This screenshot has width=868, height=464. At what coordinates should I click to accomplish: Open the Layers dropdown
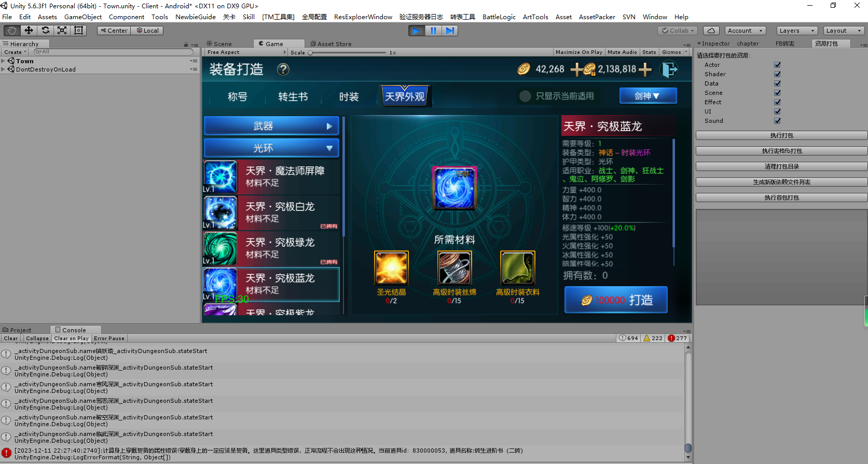pyautogui.click(x=797, y=31)
